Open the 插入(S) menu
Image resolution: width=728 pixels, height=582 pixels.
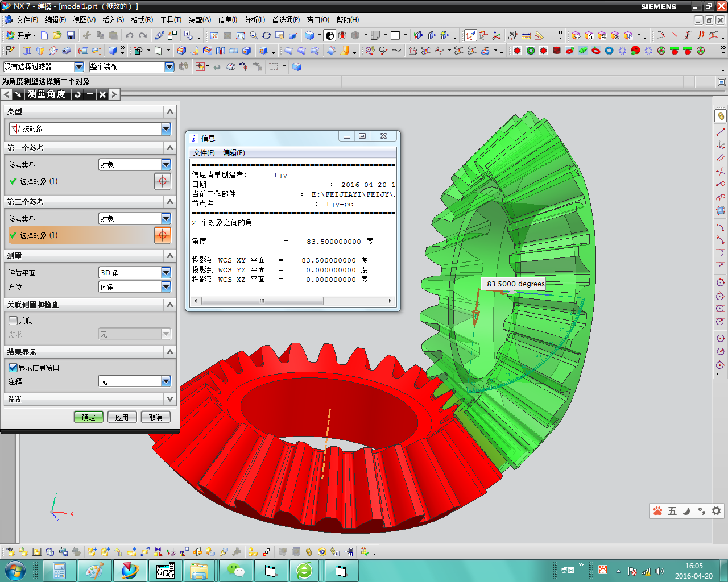[113, 20]
